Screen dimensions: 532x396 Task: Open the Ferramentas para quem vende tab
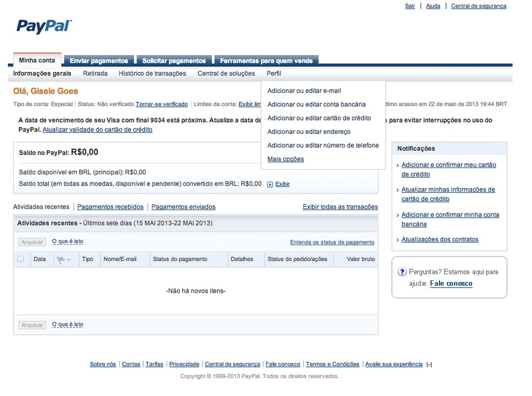click(x=266, y=61)
